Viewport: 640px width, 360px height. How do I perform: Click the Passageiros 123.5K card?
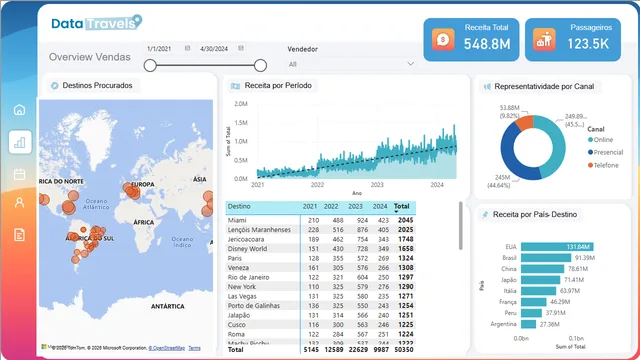pos(573,40)
